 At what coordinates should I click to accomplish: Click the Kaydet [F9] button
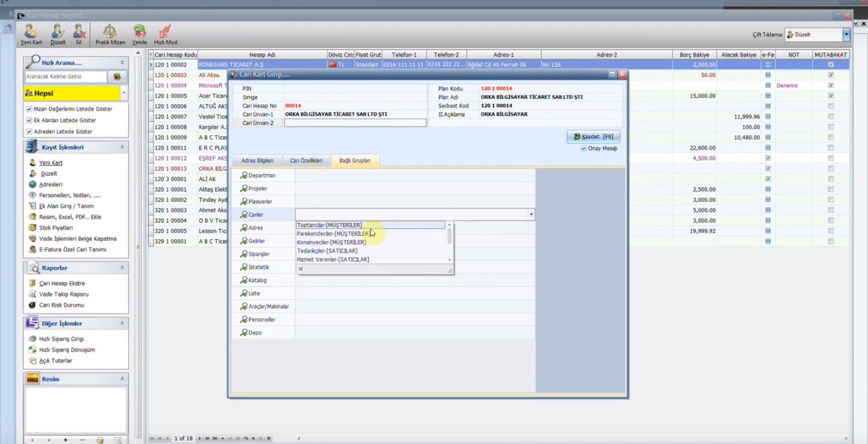click(x=593, y=137)
